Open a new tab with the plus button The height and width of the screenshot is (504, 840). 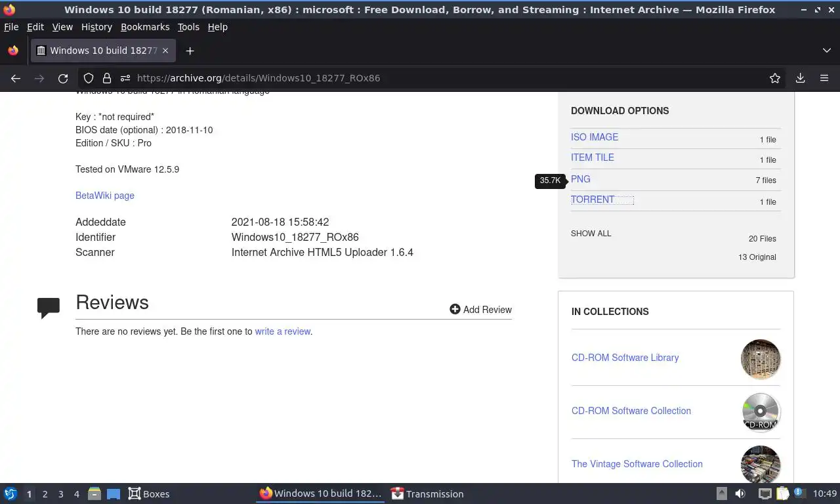[x=190, y=51]
